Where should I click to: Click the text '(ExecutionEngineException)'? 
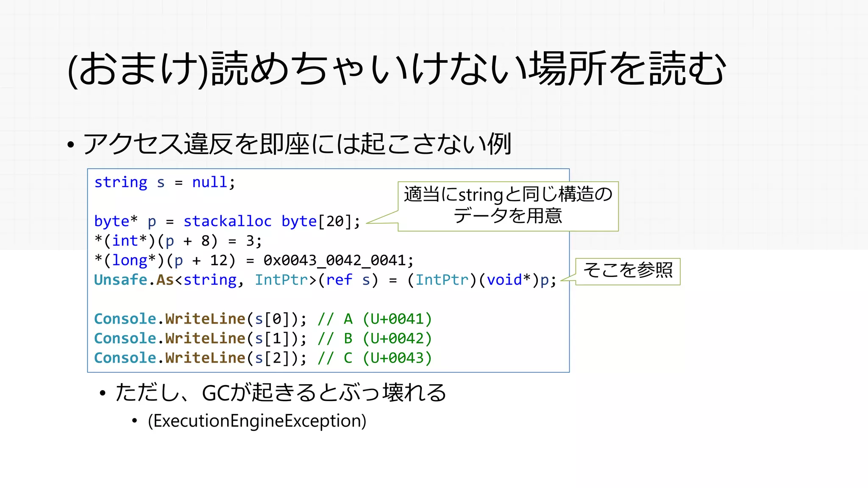click(257, 421)
